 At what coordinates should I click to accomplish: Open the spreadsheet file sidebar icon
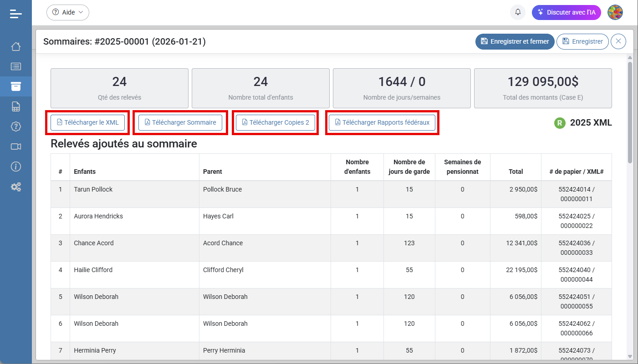pos(16,106)
